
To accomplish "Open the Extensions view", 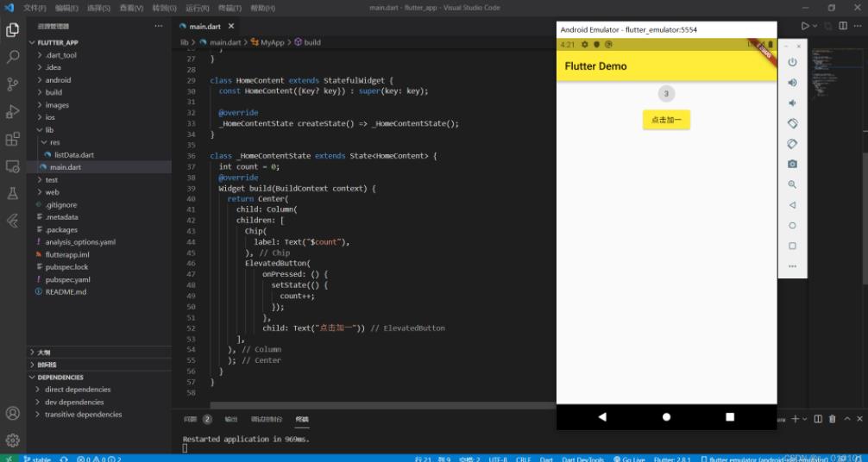I will coord(12,139).
